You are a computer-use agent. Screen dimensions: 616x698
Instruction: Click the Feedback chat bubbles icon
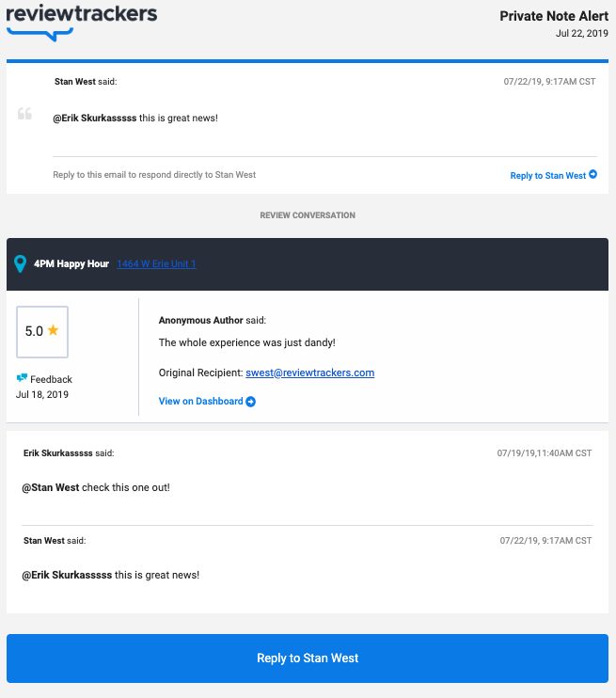[x=22, y=378]
